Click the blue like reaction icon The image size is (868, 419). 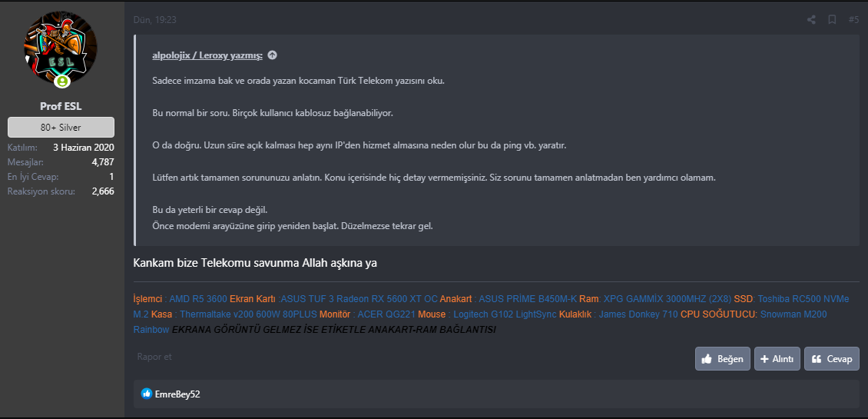point(147,394)
